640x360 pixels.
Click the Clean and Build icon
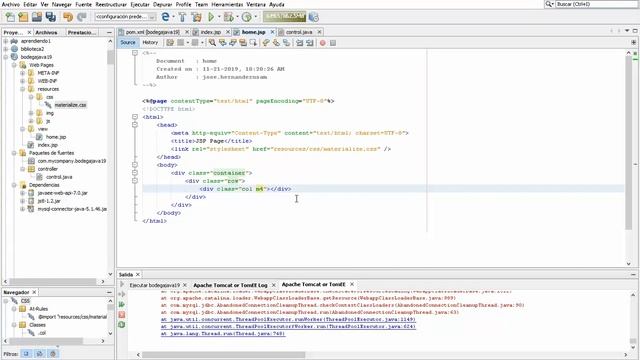coord(196,17)
